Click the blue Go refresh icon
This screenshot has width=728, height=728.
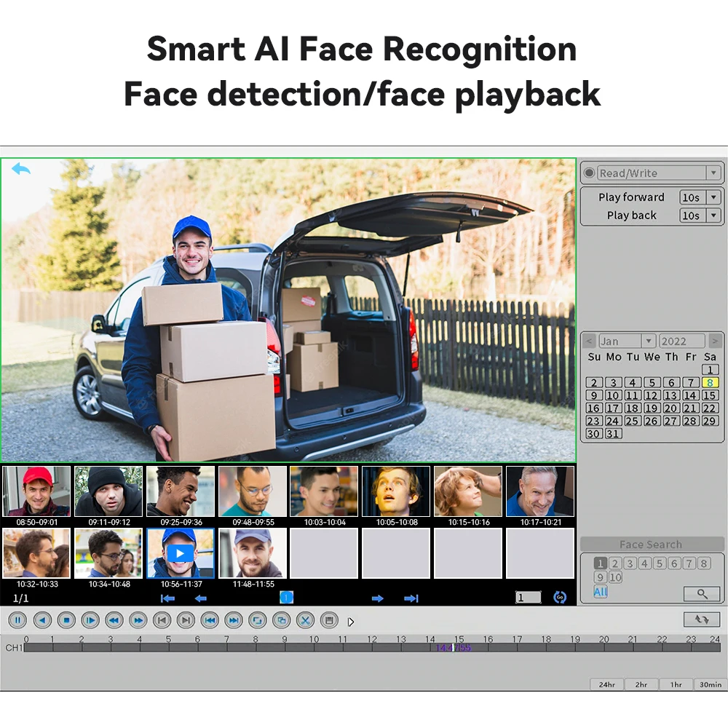(x=560, y=597)
